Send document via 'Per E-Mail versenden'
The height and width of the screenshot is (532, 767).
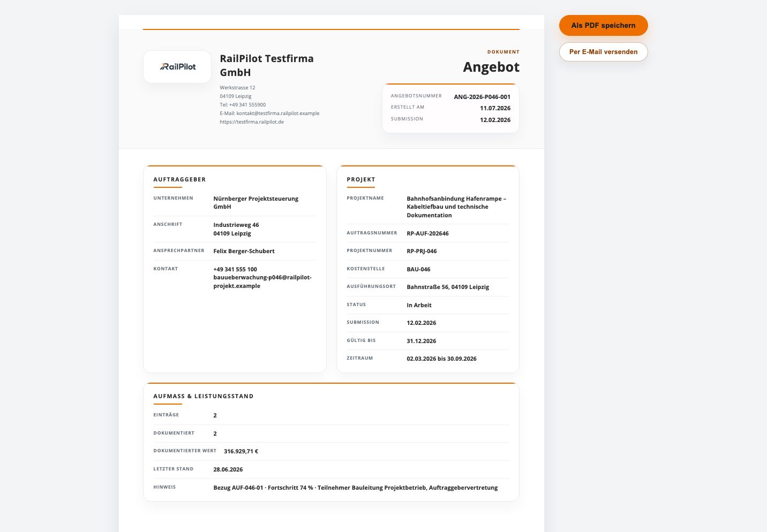(x=603, y=52)
